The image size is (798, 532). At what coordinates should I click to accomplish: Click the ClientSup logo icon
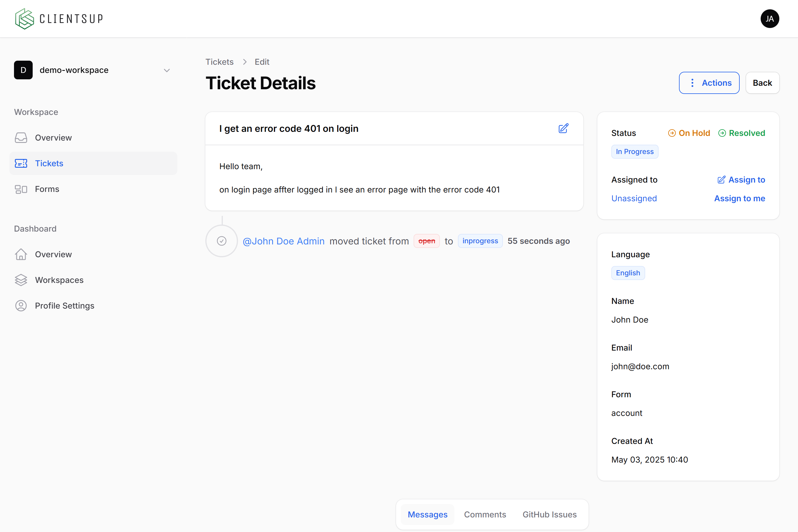tap(24, 19)
